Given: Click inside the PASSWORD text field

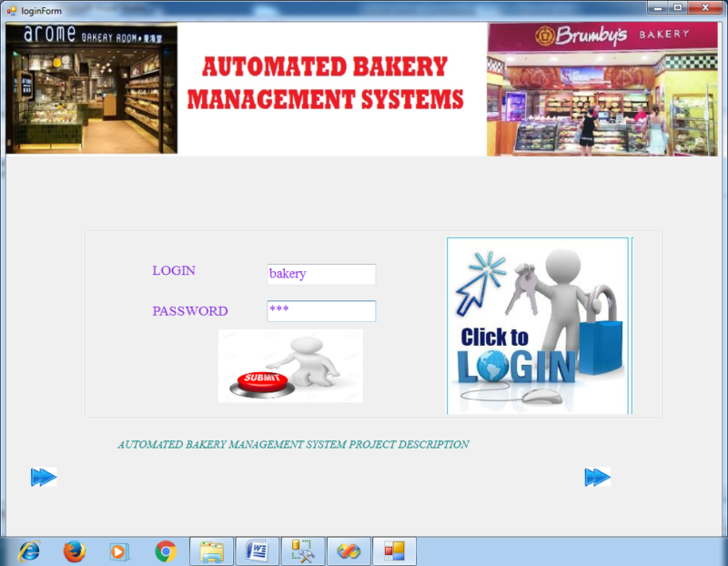Looking at the screenshot, I should (320, 310).
